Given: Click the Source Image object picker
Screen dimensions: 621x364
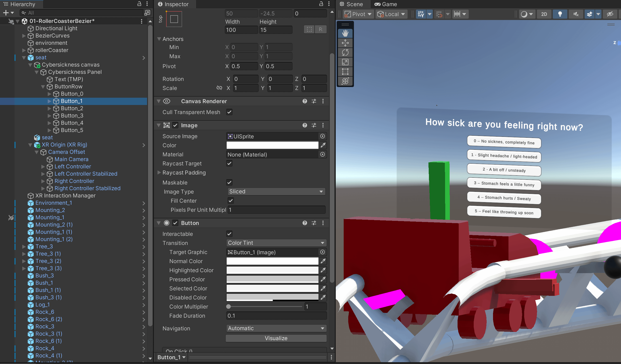Looking at the screenshot, I should click(322, 136).
